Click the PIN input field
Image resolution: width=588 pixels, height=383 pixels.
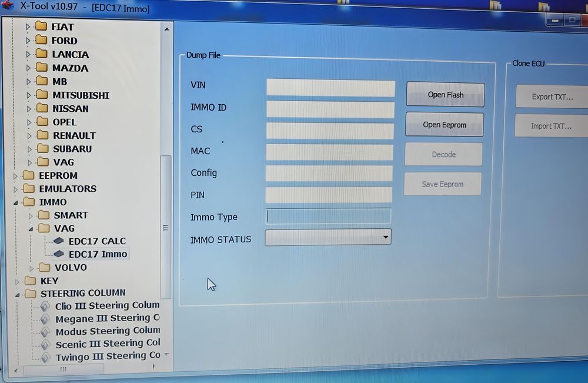pyautogui.click(x=329, y=195)
